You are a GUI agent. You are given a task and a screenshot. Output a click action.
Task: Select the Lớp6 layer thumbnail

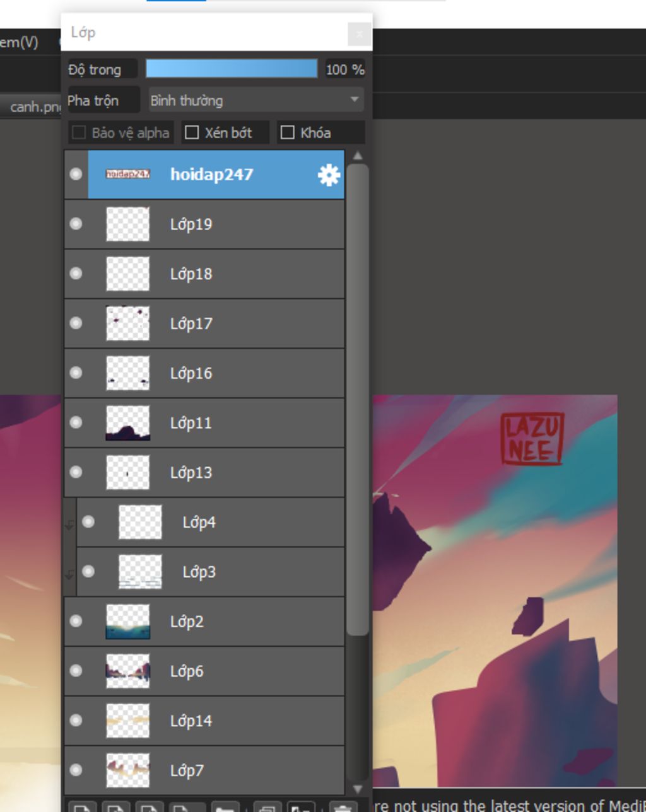pos(128,671)
